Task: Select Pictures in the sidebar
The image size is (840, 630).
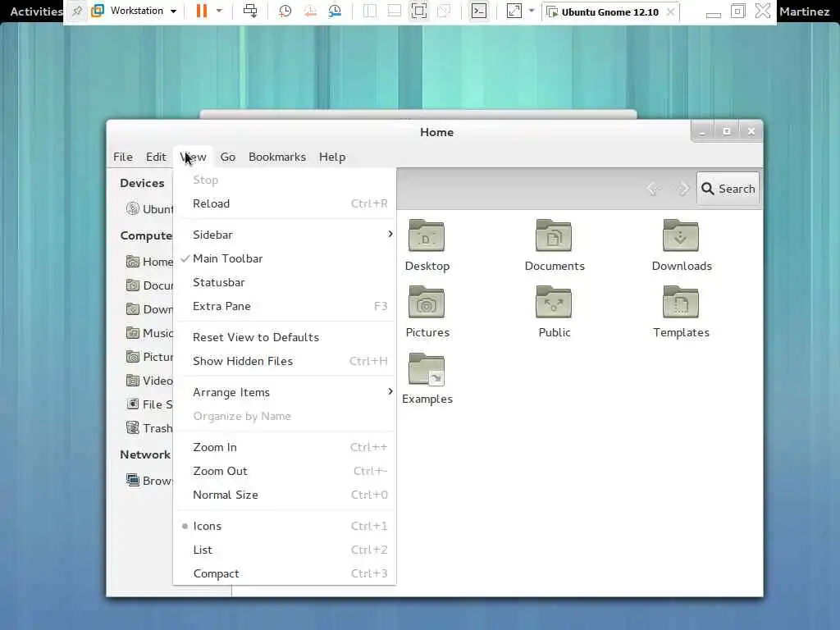Action: pos(149,357)
